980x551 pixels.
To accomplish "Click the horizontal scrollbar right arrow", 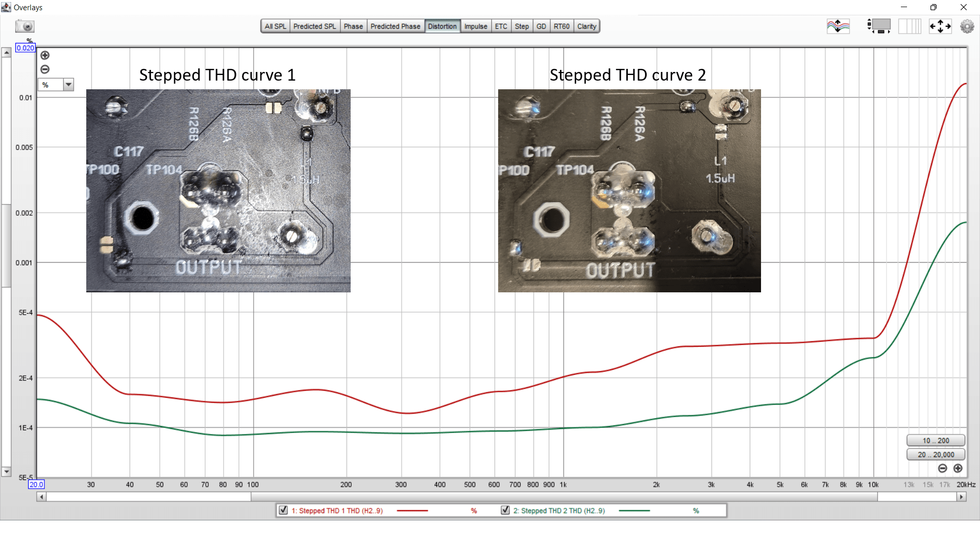I will tap(962, 496).
